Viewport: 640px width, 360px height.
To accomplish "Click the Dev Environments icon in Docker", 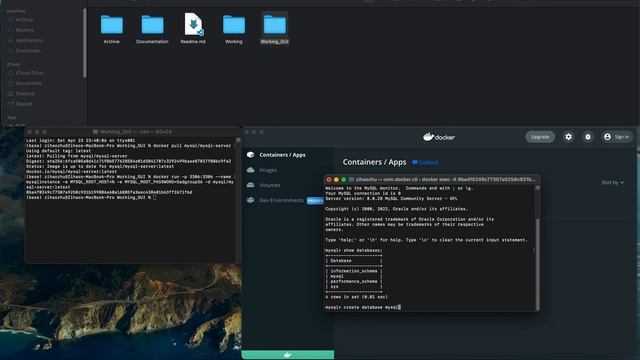I will coord(251,200).
